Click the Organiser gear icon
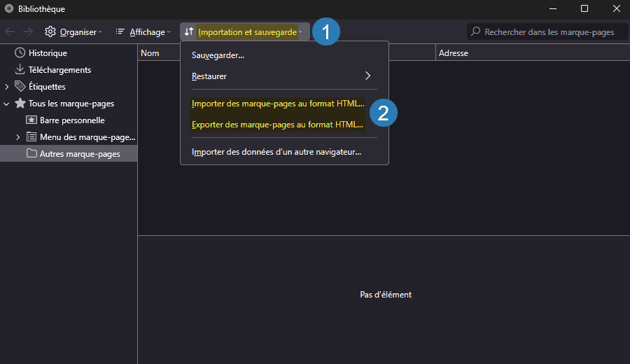Image resolution: width=630 pixels, height=364 pixels. tap(50, 31)
